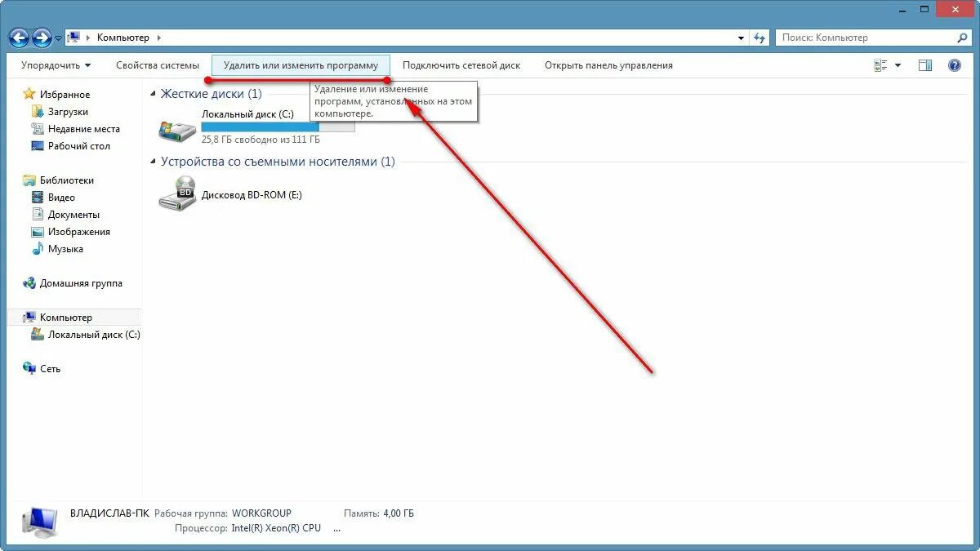Click the Домашняя группа icon
980x551 pixels.
coord(29,283)
